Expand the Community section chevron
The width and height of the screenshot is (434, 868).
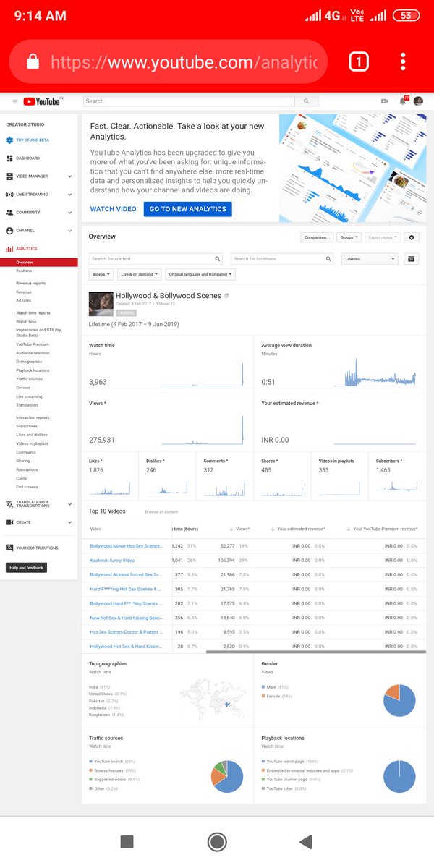pos(70,213)
